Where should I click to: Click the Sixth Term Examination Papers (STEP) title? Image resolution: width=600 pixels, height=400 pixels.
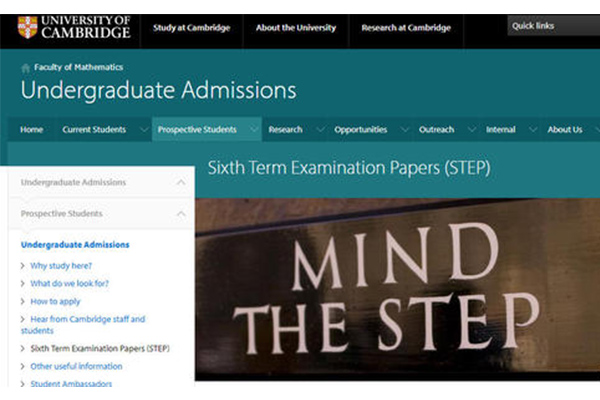tap(349, 168)
